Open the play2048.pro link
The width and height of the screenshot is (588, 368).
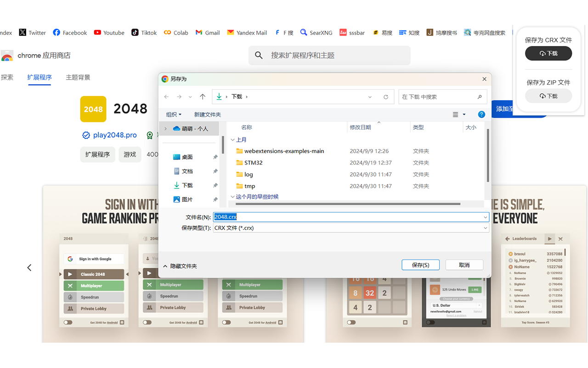(115, 135)
